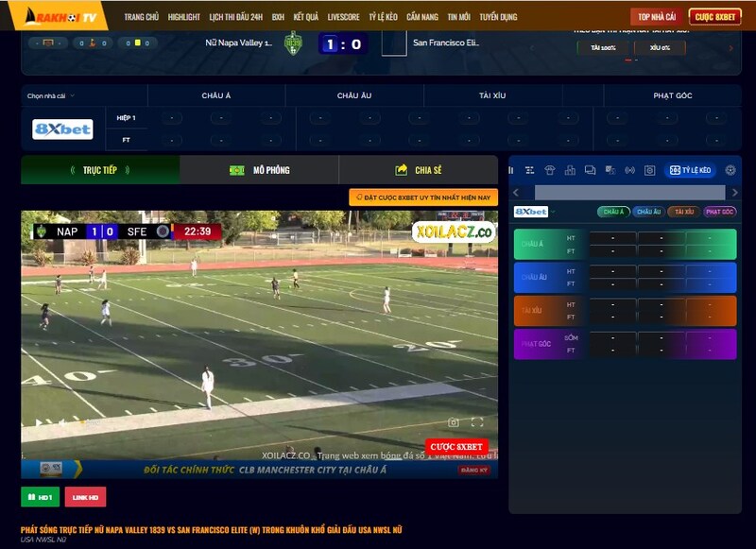Screen dimensions: 756x549
Task: Open the standings podium icon
Action: click(570, 170)
